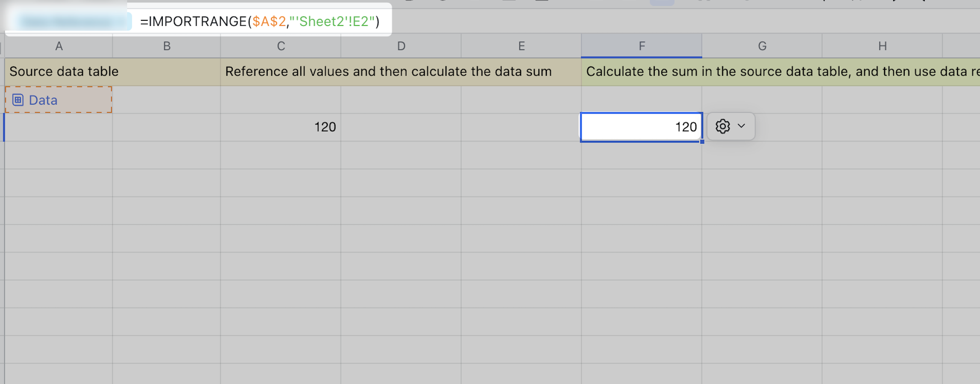980x384 pixels.
Task: Open the Data link text in column A
Action: pos(43,100)
